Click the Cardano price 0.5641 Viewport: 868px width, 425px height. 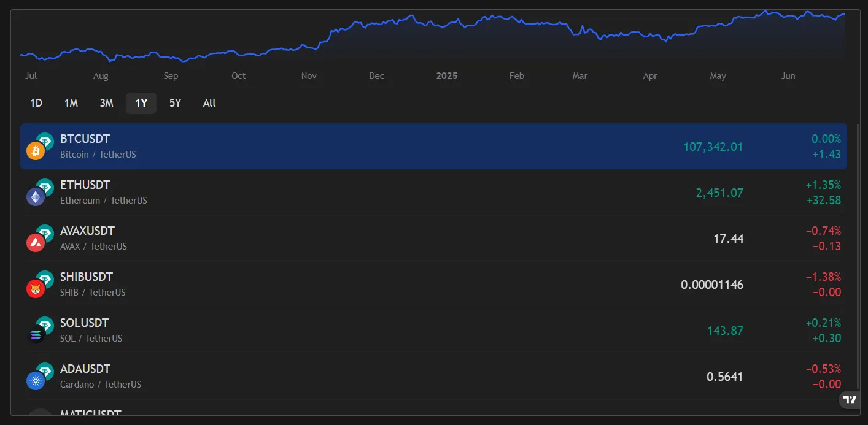[724, 377]
